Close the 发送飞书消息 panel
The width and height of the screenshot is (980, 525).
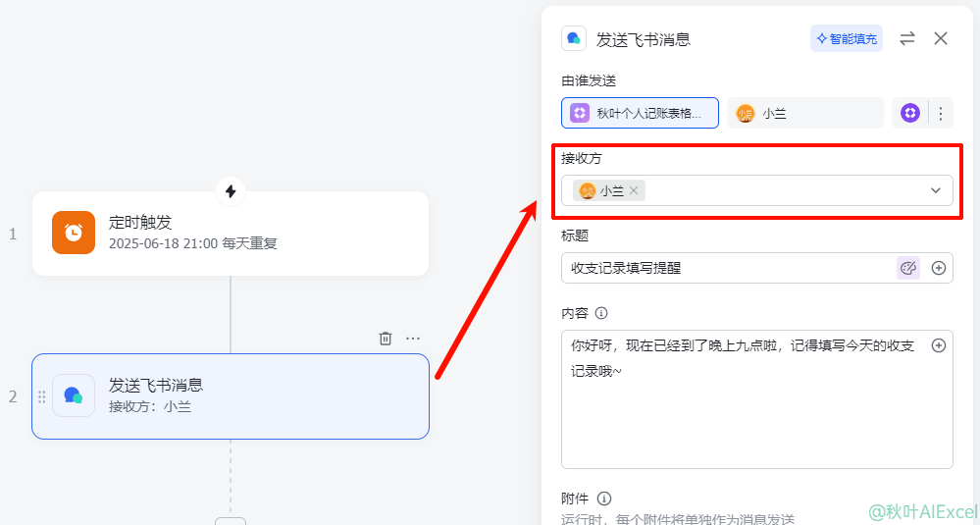[941, 38]
